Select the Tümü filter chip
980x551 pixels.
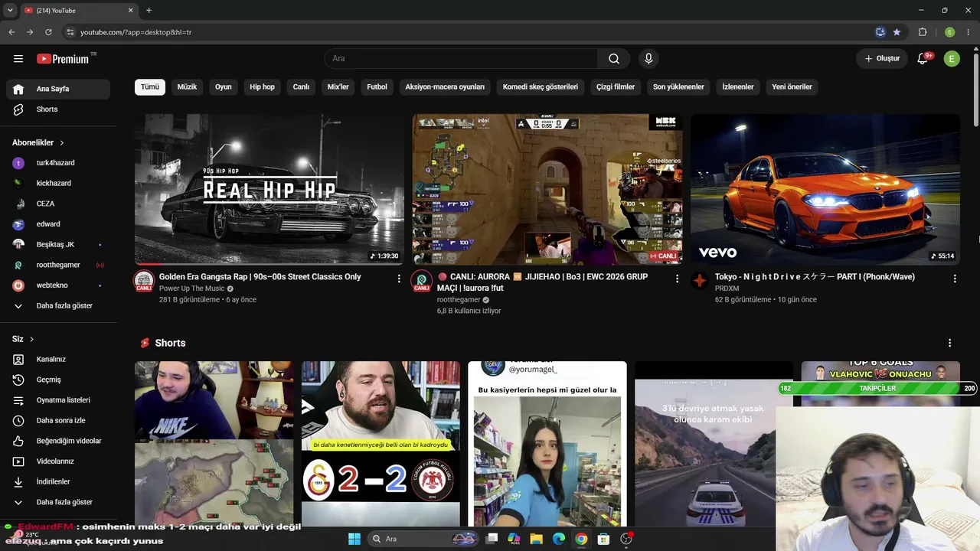coord(150,86)
